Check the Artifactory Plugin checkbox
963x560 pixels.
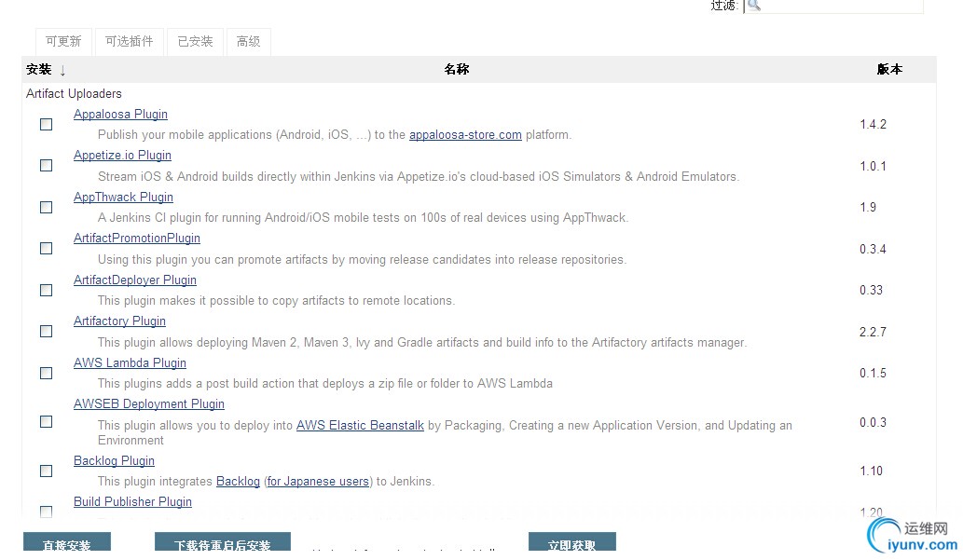(46, 332)
